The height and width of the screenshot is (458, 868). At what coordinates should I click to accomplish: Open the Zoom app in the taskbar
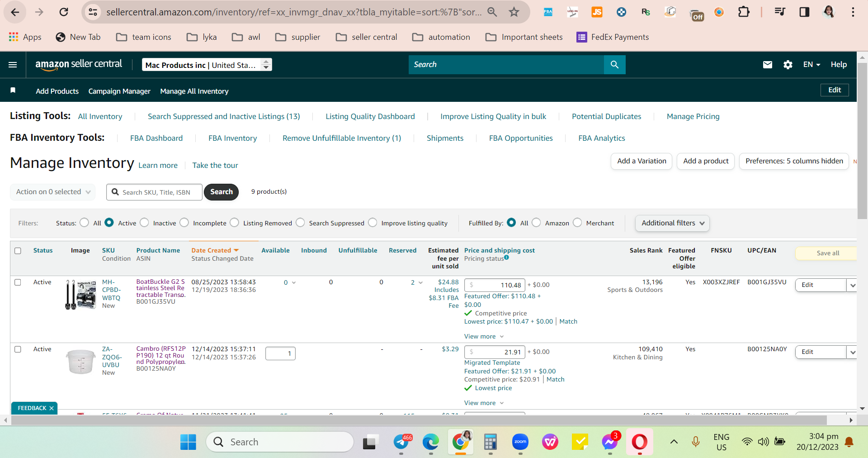[x=520, y=442]
